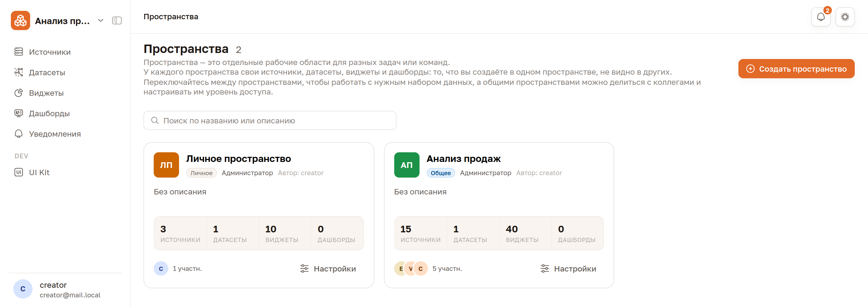868x307 pixels.
Task: Click Создать пространство button
Action: [796, 69]
